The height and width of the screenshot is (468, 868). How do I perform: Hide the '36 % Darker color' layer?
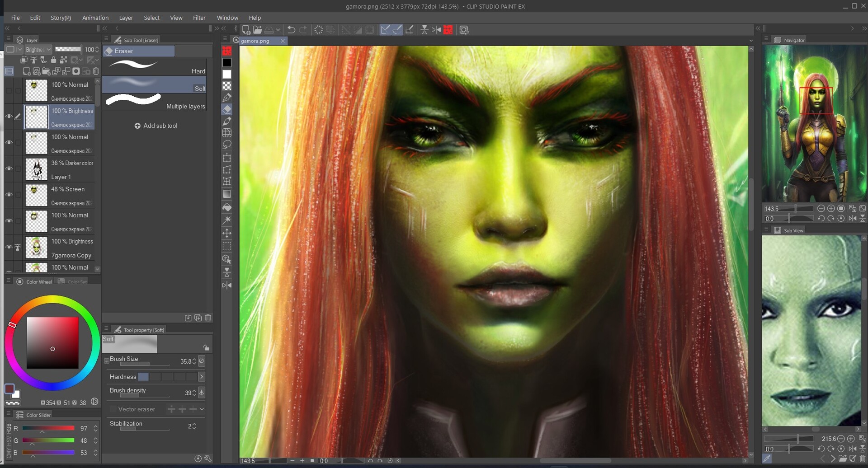[x=9, y=168]
